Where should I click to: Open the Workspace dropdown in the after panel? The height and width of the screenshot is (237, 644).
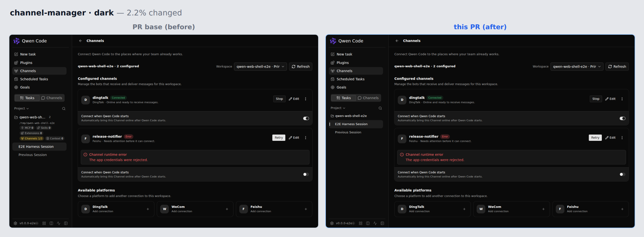(x=577, y=67)
